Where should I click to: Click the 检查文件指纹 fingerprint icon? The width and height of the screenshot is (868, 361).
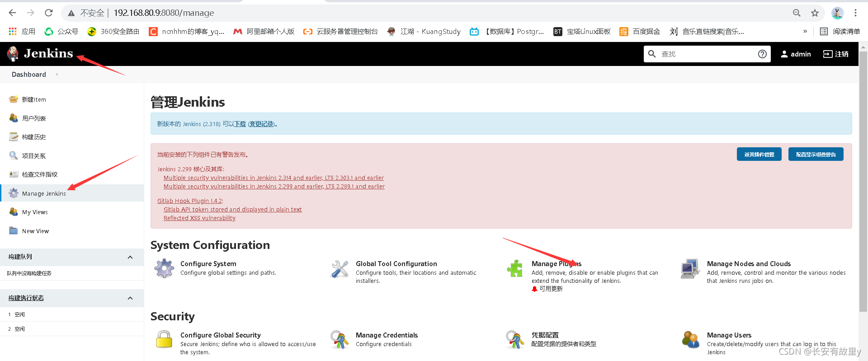pyautogui.click(x=14, y=174)
